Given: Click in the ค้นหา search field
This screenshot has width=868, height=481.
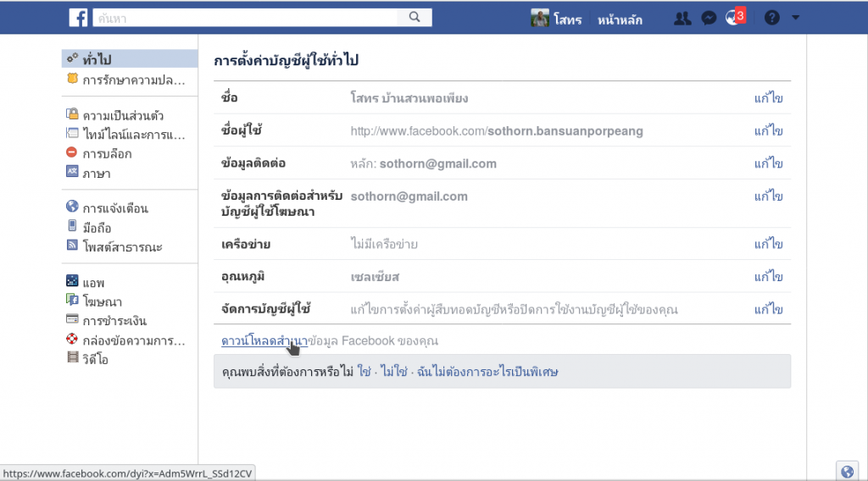Looking at the screenshot, I should click(245, 18).
